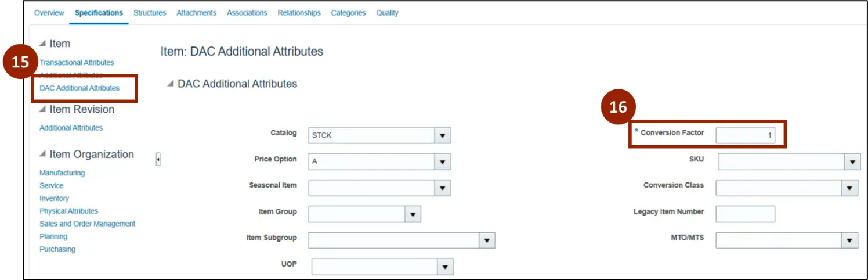Collapse the Item section triangle
Screen dimensions: 868x280
point(42,44)
